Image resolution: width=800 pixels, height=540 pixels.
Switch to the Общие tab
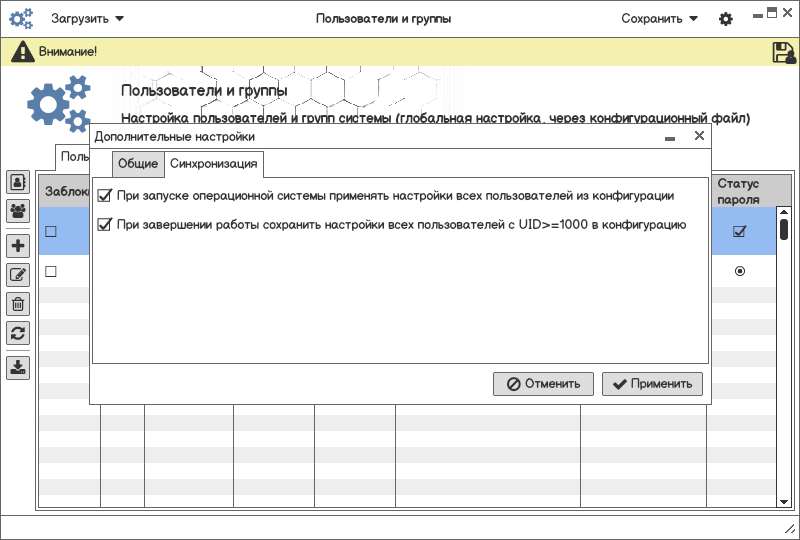coord(137,164)
